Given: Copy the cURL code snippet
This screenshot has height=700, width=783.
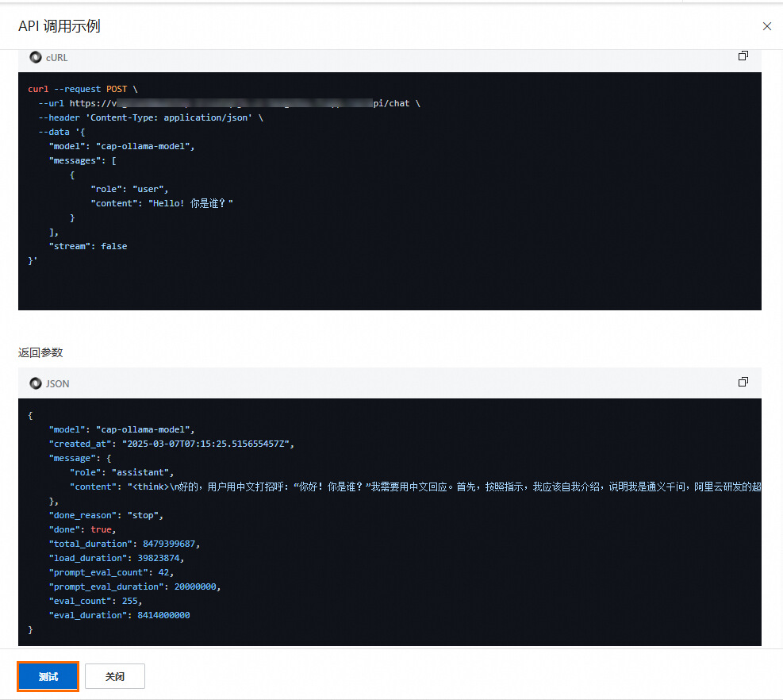Looking at the screenshot, I should 743,56.
